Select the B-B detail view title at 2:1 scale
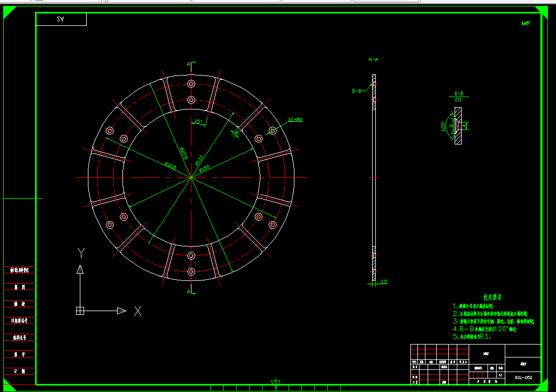Screen dimensions: 556x392 pos(458,97)
